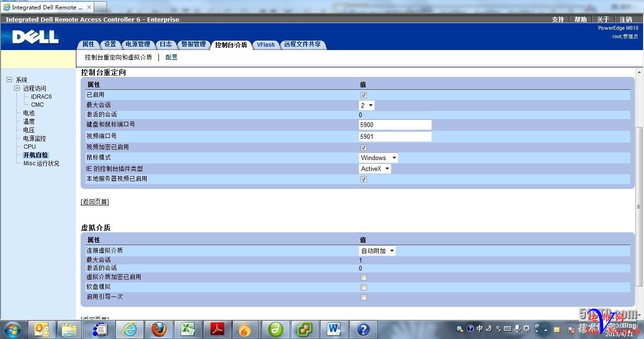Switch to the 设置 tab
Image resolution: width=644 pixels, height=339 pixels.
coord(110,44)
